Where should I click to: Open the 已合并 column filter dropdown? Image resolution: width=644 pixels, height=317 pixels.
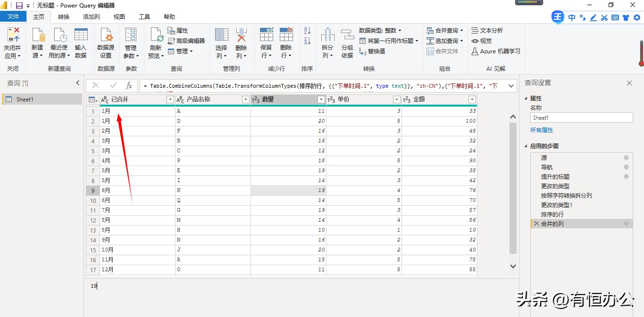click(170, 100)
